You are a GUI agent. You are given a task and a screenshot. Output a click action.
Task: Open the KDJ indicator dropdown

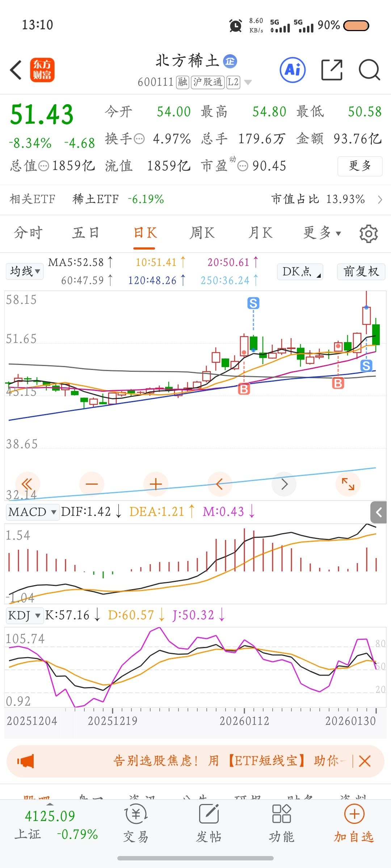[25, 615]
